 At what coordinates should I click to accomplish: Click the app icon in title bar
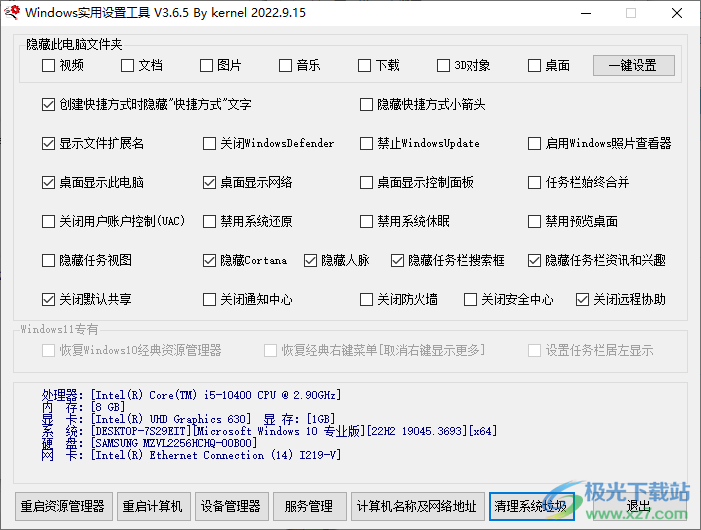tap(12, 12)
